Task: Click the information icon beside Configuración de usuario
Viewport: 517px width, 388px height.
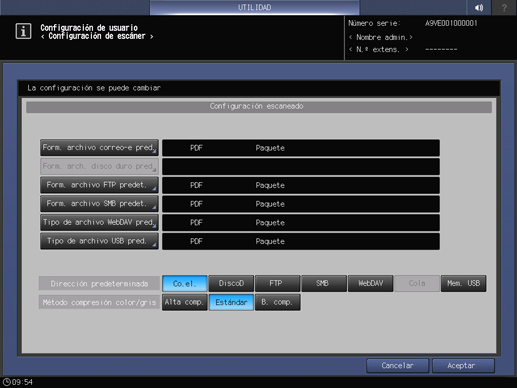Action: pos(23,31)
